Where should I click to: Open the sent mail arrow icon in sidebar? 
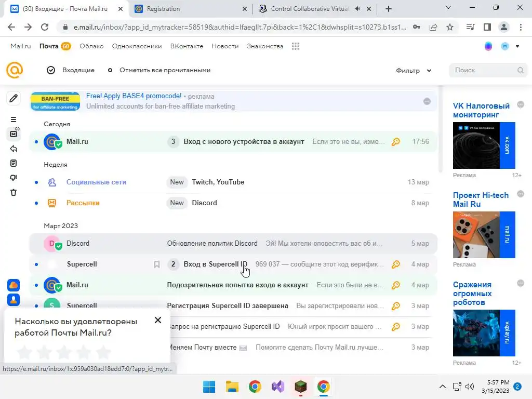14,149
